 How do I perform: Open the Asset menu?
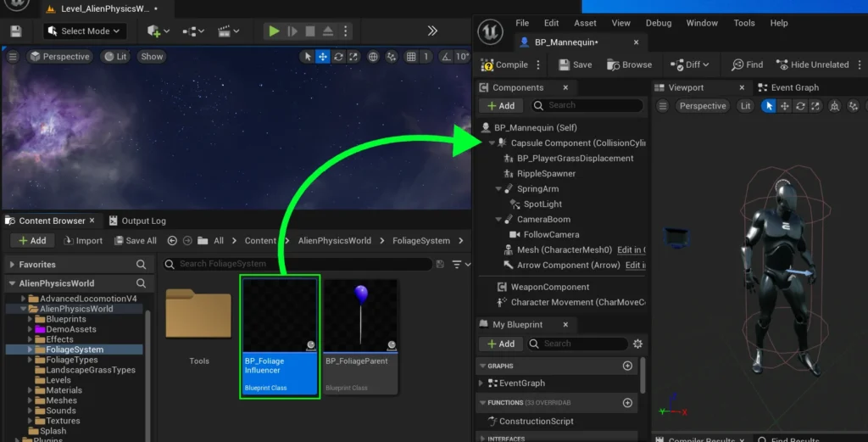pyautogui.click(x=585, y=23)
